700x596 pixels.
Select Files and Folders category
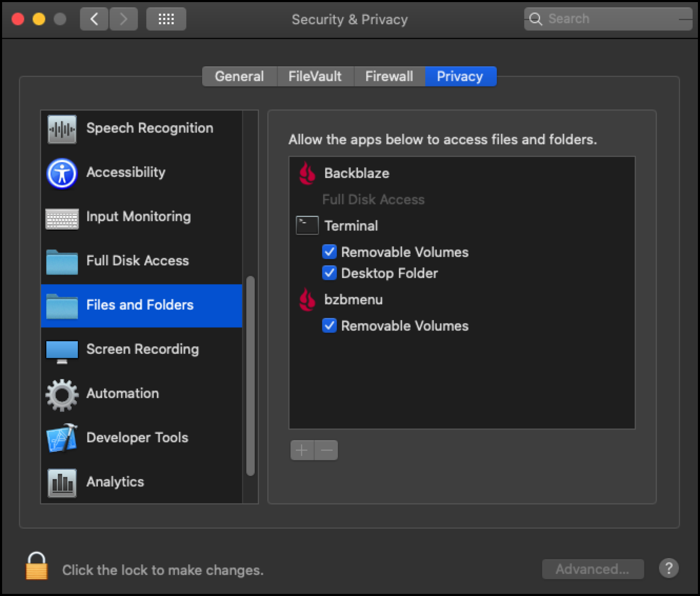(142, 305)
